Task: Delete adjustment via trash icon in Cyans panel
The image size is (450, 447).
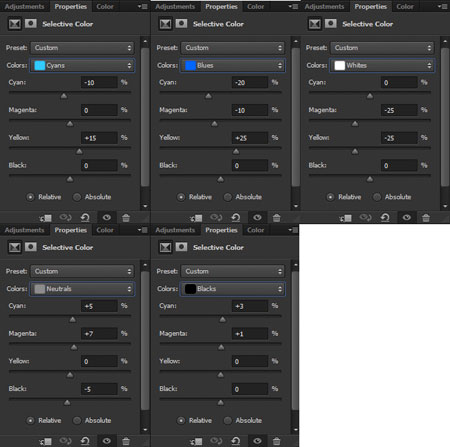Action: tap(126, 218)
